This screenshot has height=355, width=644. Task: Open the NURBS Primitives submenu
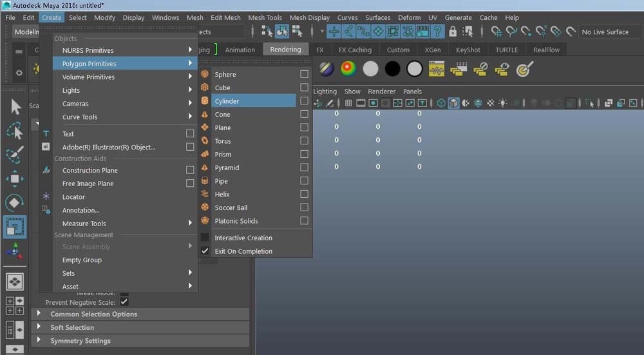point(88,50)
